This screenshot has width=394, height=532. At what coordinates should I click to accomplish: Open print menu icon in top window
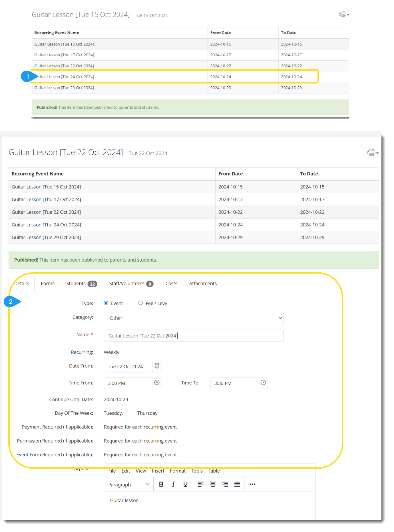pos(344,14)
